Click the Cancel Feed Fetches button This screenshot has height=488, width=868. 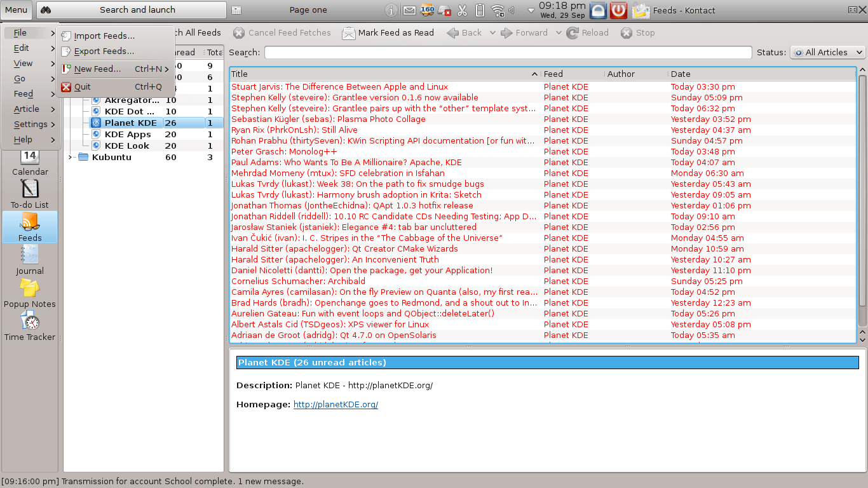click(x=282, y=33)
